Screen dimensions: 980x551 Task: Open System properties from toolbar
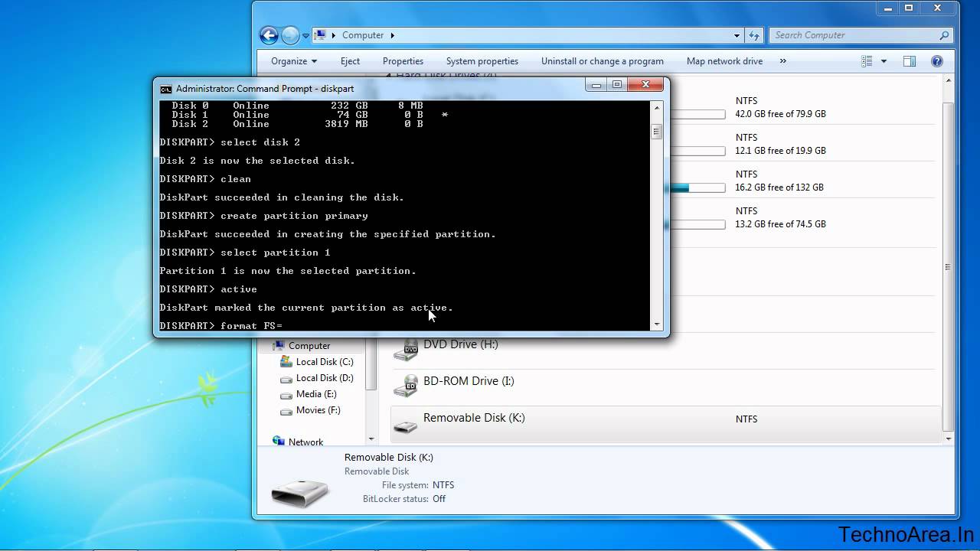pyautogui.click(x=482, y=61)
